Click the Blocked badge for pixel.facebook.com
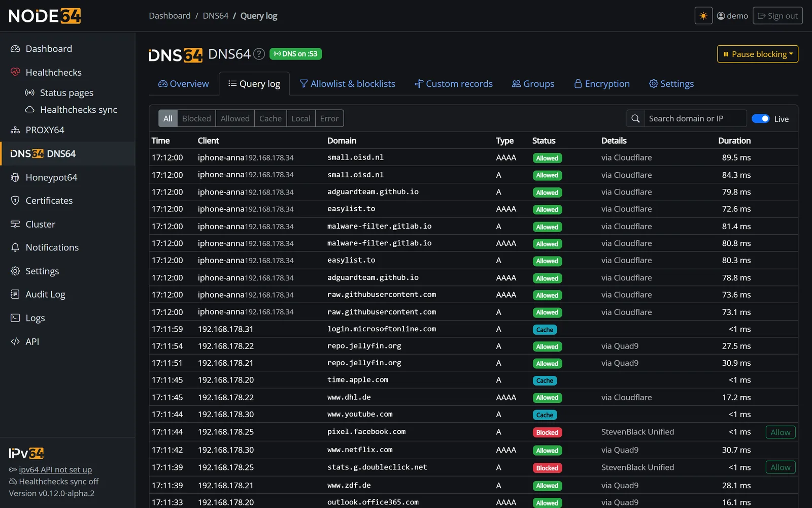Viewport: 812px width, 508px height. click(547, 432)
